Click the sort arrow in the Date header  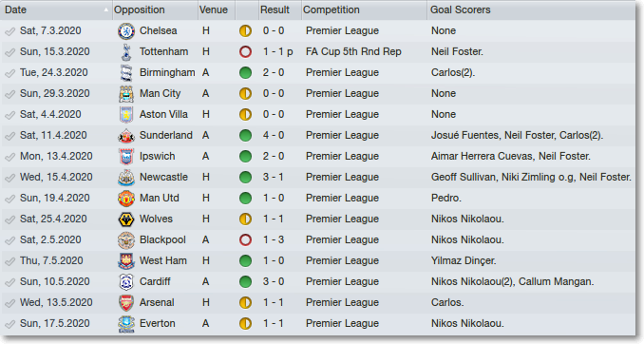click(x=106, y=10)
